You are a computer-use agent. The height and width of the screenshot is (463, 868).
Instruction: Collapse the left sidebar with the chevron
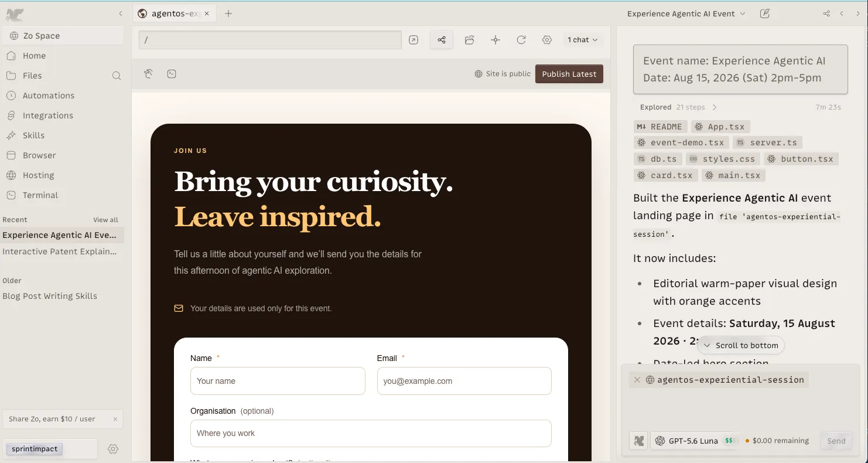pyautogui.click(x=121, y=13)
